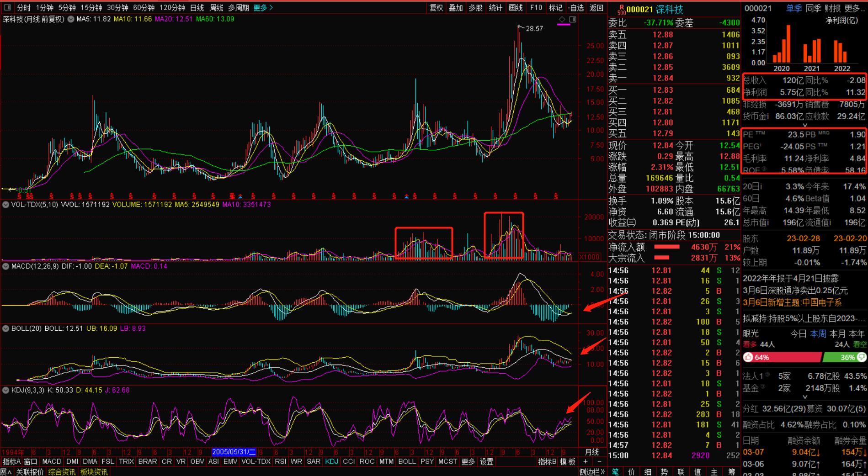This screenshot has height=476, width=868.
Task: Click the diamond icon above the main chart
Action: pyautogui.click(x=562, y=19)
